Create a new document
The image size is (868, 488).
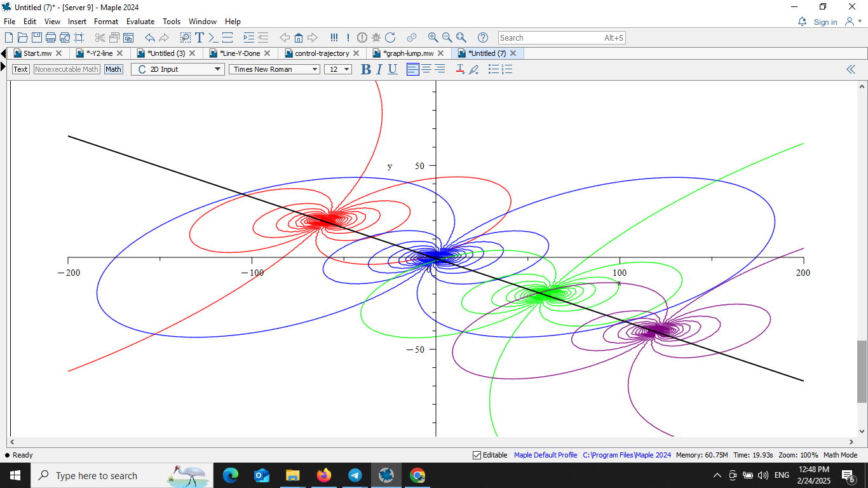tap(9, 37)
